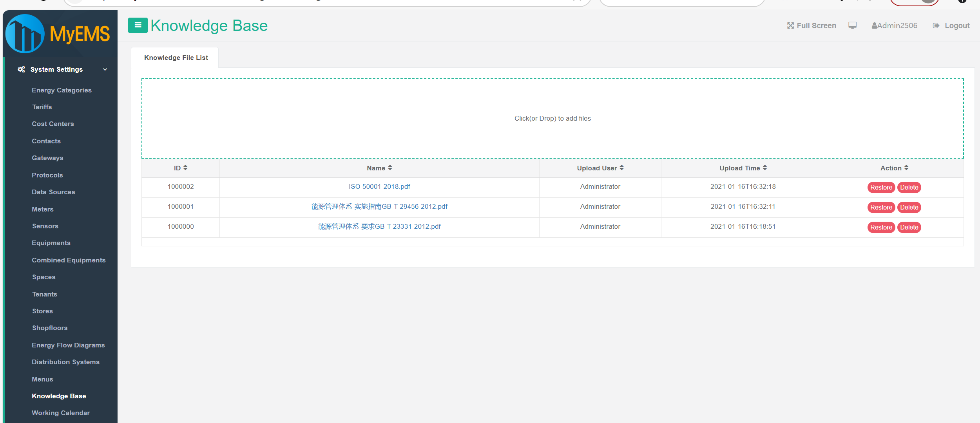Screen dimensions: 980x423
Task: Click the Admin2506 user icon
Action: (x=874, y=26)
